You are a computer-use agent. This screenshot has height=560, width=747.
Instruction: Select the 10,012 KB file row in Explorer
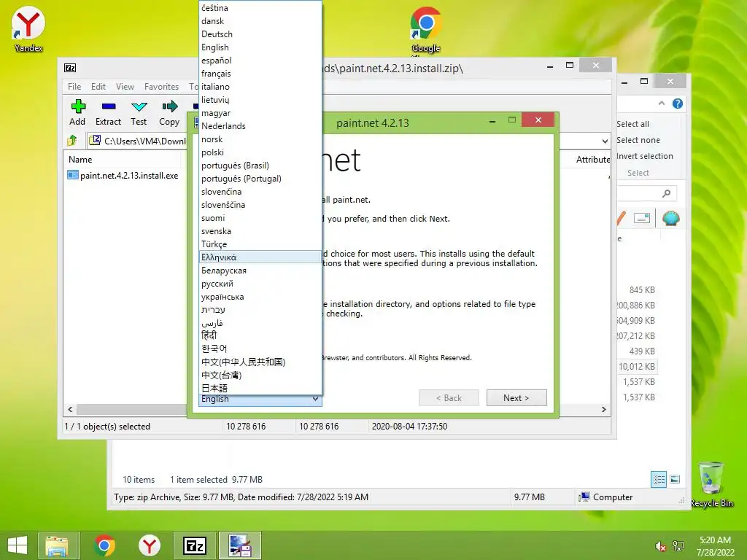tap(636, 367)
